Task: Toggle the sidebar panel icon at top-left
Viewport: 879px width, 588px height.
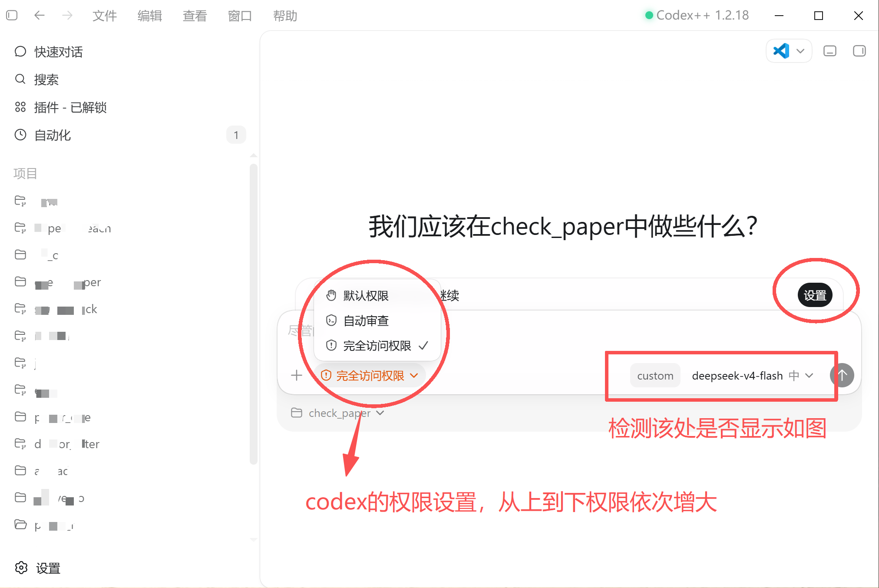Action: click(12, 15)
